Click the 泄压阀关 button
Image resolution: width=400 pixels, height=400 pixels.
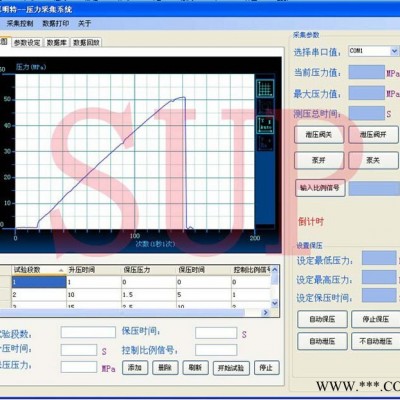[319, 135]
